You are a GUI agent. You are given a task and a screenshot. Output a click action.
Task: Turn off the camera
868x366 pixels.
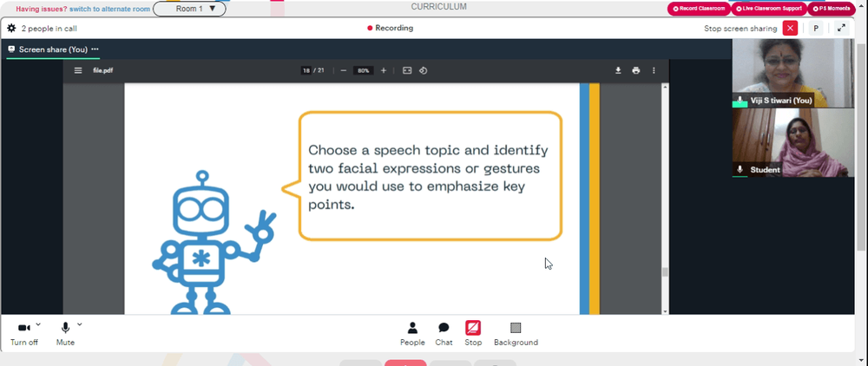click(23, 335)
